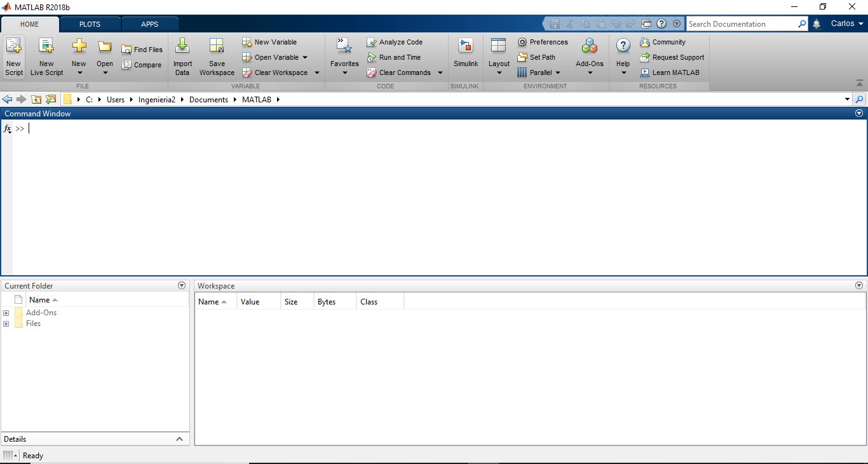The image size is (868, 464).
Task: Open a New Live Script
Action: 46,56
